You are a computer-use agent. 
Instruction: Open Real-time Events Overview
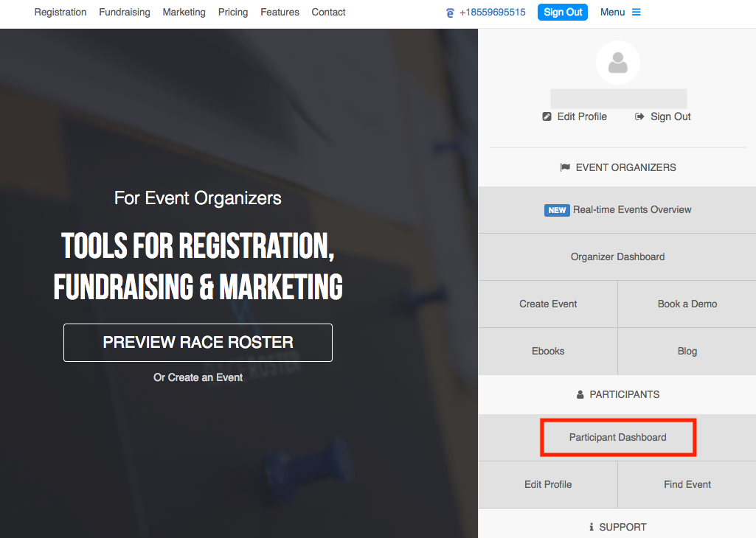tap(617, 210)
